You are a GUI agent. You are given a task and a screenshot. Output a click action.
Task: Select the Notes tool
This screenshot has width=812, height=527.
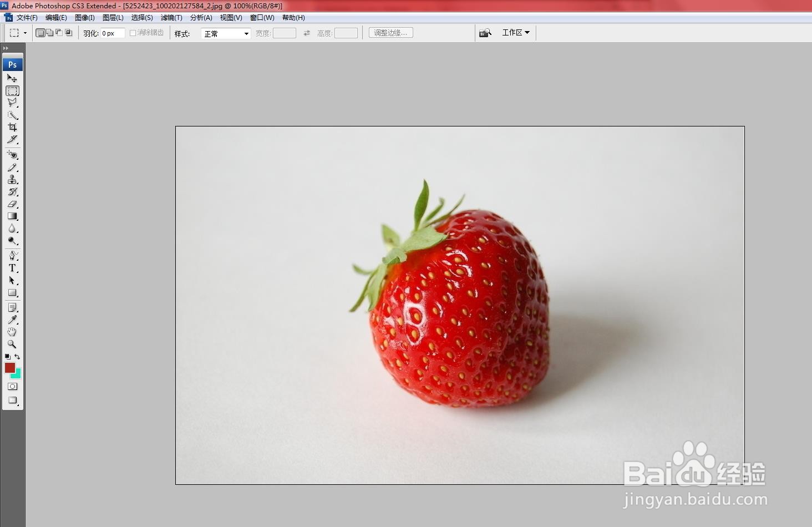click(x=12, y=307)
